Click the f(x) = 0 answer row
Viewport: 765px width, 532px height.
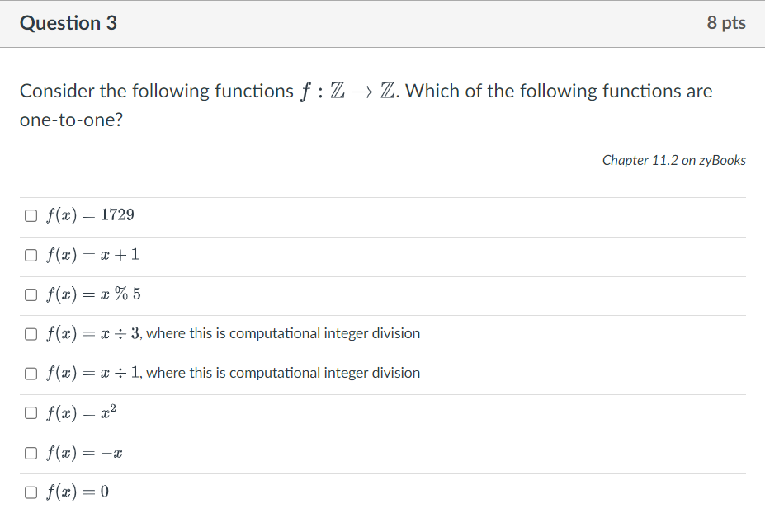[81, 492]
